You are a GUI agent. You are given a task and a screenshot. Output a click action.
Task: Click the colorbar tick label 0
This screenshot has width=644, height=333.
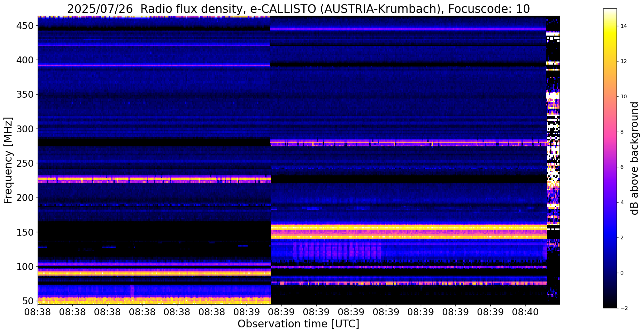[622, 273]
